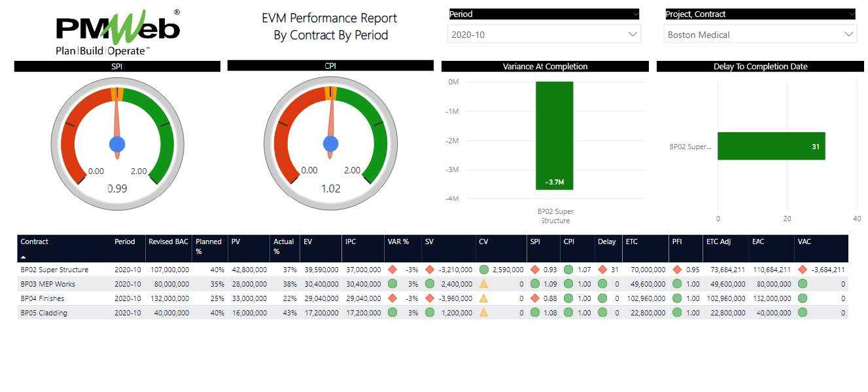Viewport: 868px width, 392px height.
Task: Sort table by VAR % column
Action: click(x=398, y=241)
